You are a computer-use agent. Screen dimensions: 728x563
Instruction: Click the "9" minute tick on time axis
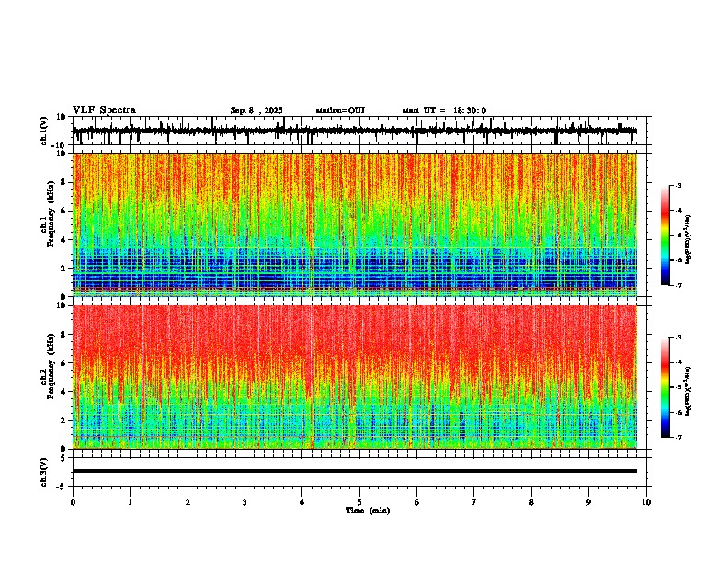point(588,502)
